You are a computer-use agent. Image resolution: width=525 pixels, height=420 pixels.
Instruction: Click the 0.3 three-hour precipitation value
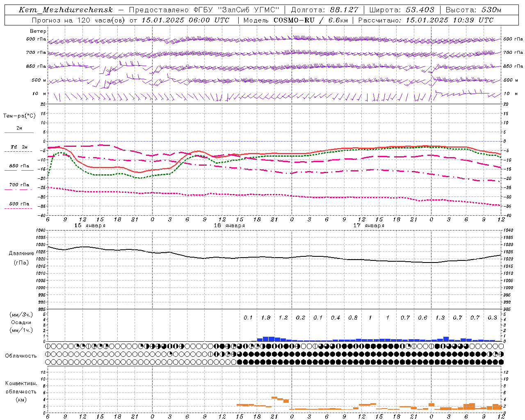[x=492, y=318]
